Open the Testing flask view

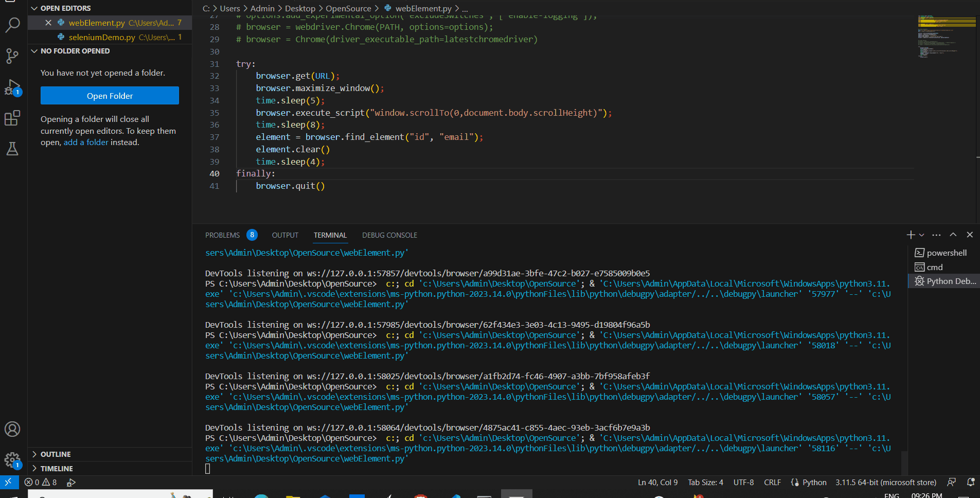12,149
